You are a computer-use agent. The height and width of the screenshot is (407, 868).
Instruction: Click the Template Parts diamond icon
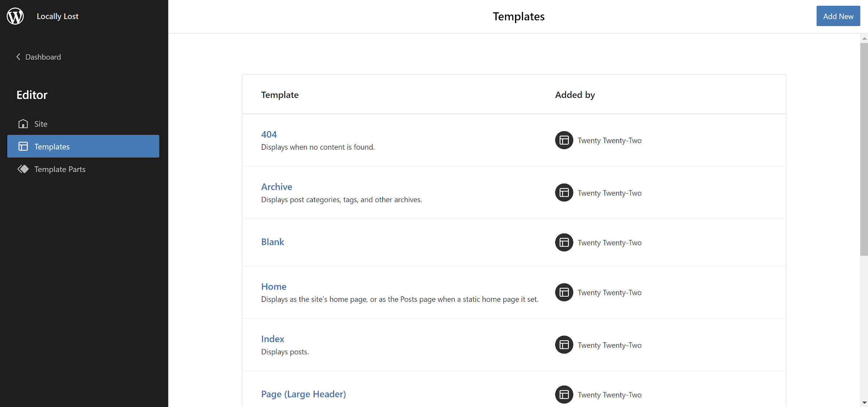coord(23,169)
